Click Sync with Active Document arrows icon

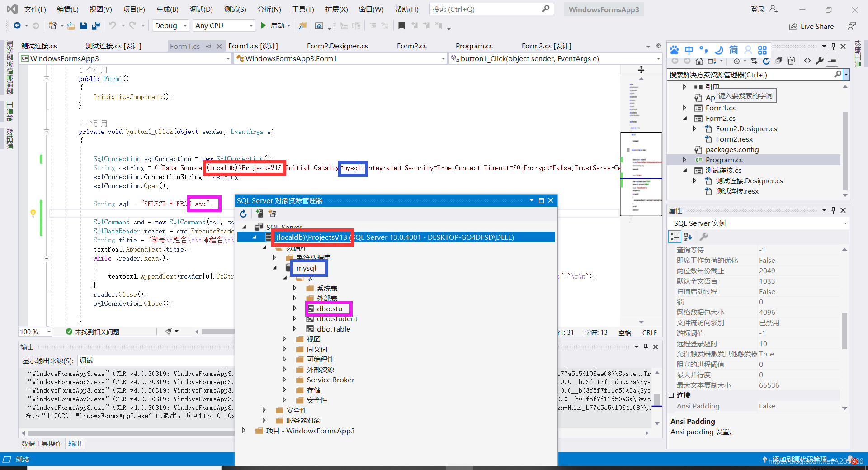(x=754, y=61)
